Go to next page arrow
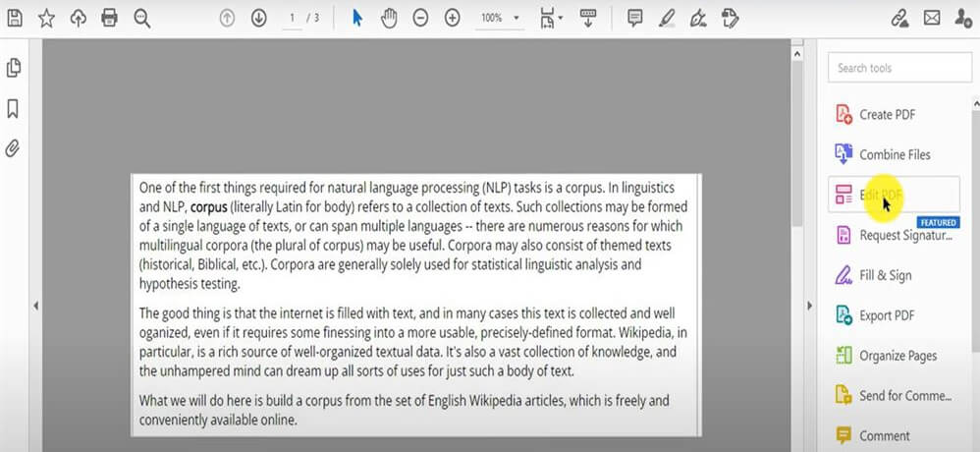980x452 pixels. coord(259,18)
